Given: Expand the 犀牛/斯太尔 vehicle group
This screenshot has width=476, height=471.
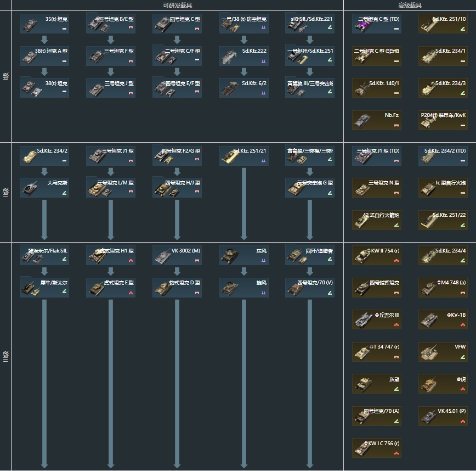Looking at the screenshot, I should pos(44,287).
